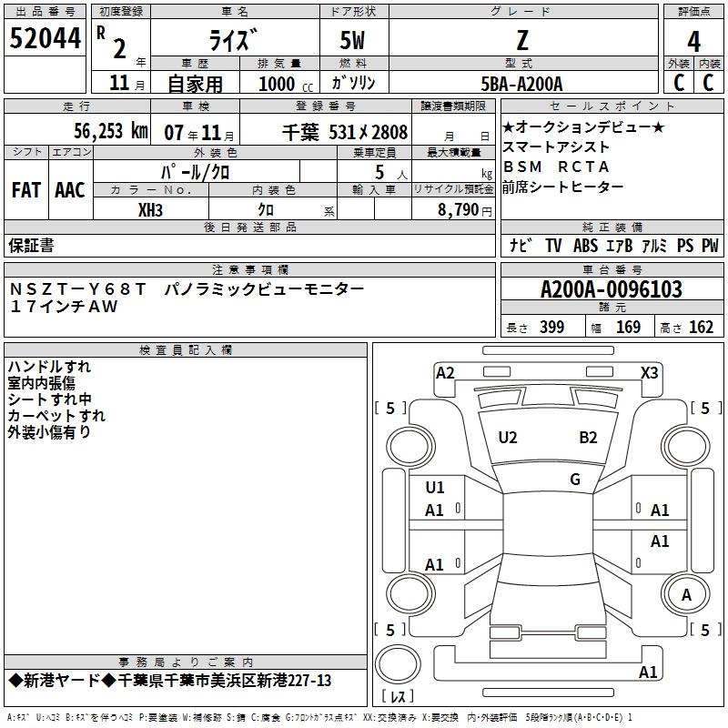The height and width of the screenshot is (728, 728).
Task: Select the B2 mark on the hood
Action: coord(588,438)
